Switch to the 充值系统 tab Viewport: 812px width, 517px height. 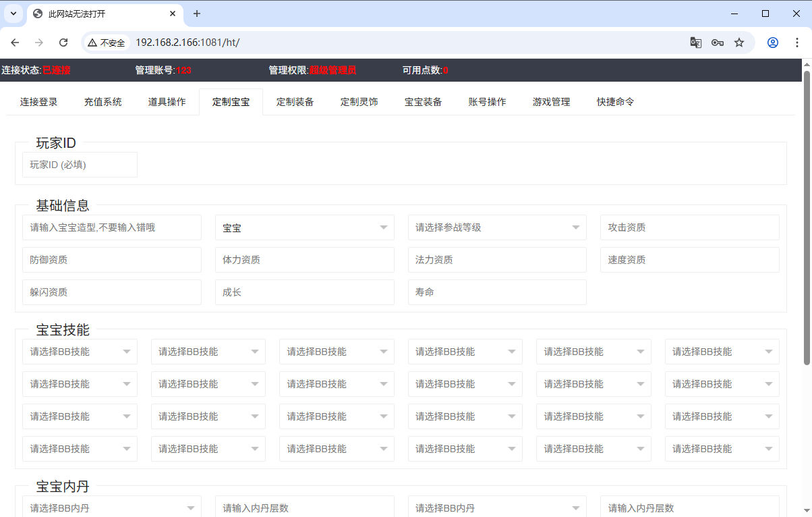pyautogui.click(x=103, y=102)
